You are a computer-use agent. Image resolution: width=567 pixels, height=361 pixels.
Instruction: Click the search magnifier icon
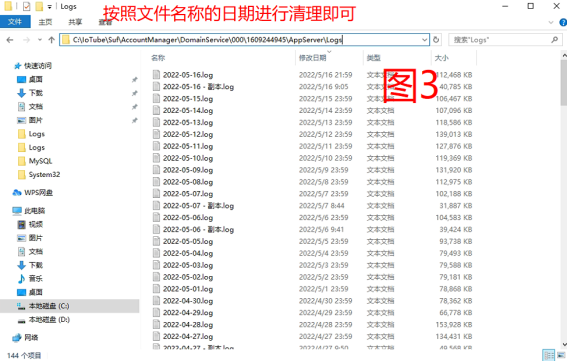click(554, 40)
